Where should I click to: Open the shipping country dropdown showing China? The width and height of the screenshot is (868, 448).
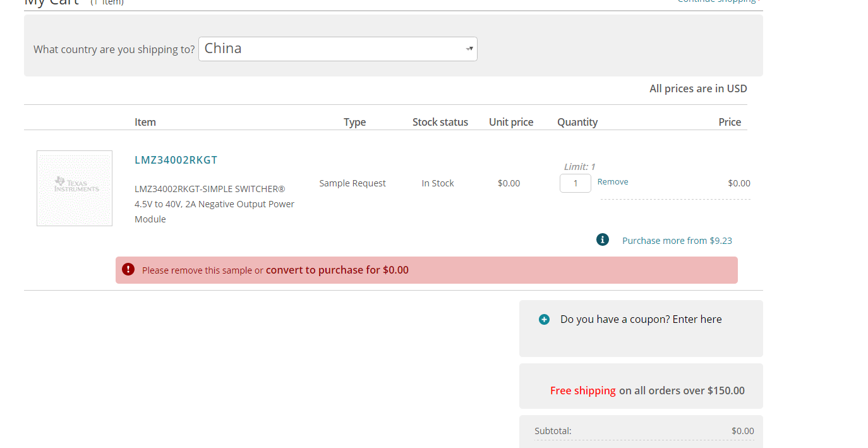coord(337,49)
